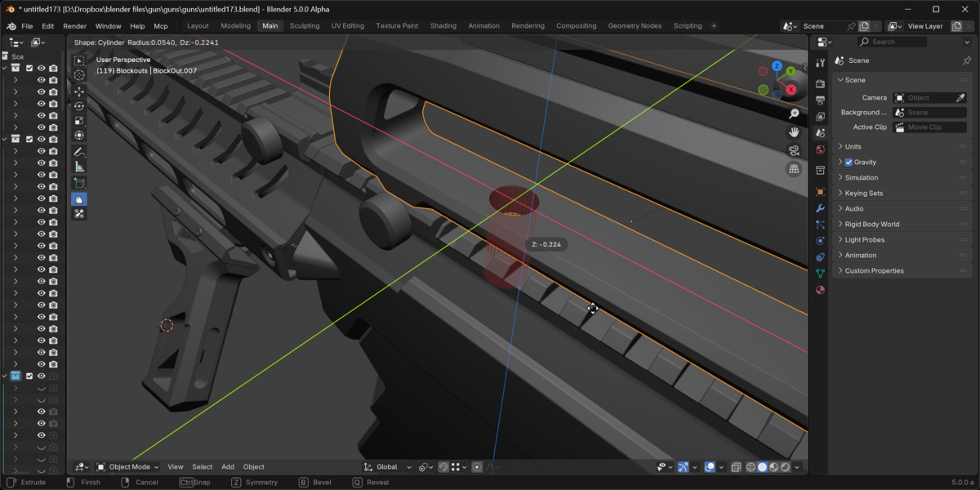Click Cancel in the status bar
This screenshot has height=490, width=980.
[147, 482]
